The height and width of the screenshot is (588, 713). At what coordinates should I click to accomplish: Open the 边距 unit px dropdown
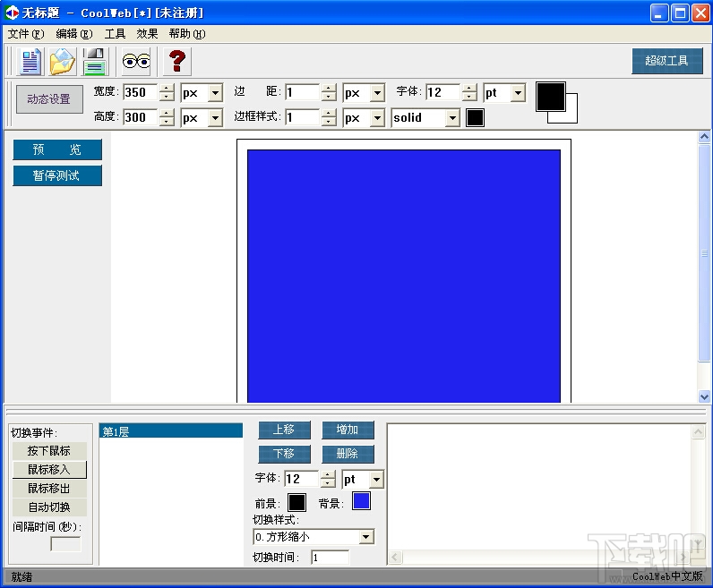(377, 93)
